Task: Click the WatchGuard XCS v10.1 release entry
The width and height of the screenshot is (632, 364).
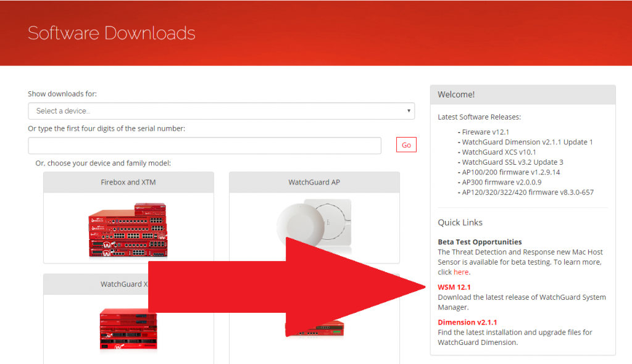Action: (499, 152)
